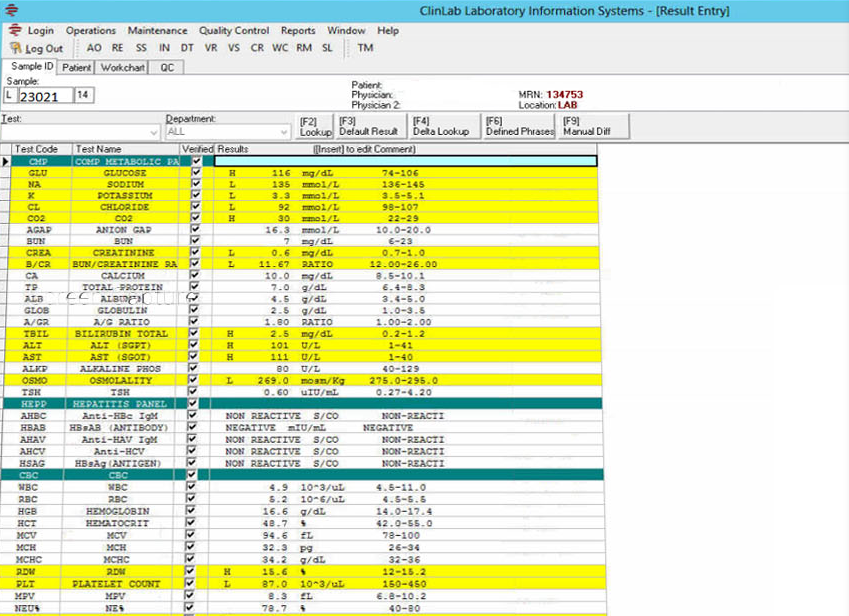Click the row selector arrow beside CMP

click(x=5, y=161)
